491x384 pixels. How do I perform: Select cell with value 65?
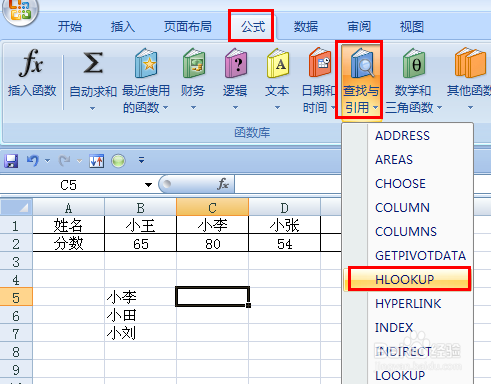point(140,243)
